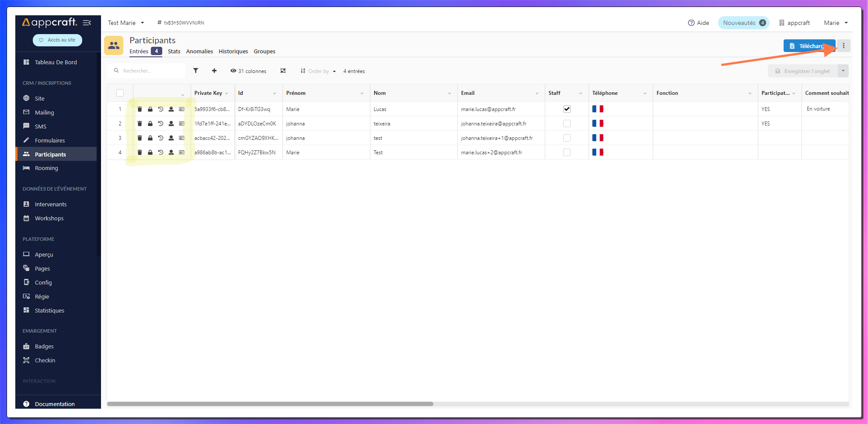
Task: Open the filter funnel icon
Action: click(196, 71)
